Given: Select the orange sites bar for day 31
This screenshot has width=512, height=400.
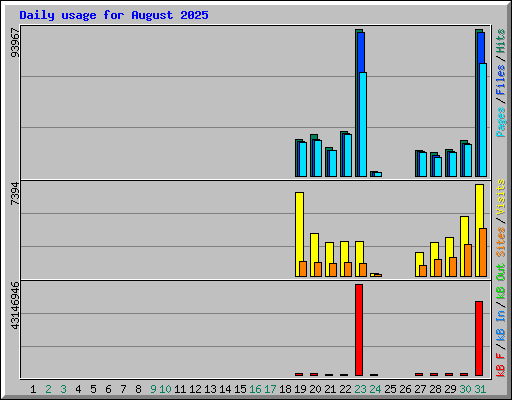Looking at the screenshot, I should (483, 252).
